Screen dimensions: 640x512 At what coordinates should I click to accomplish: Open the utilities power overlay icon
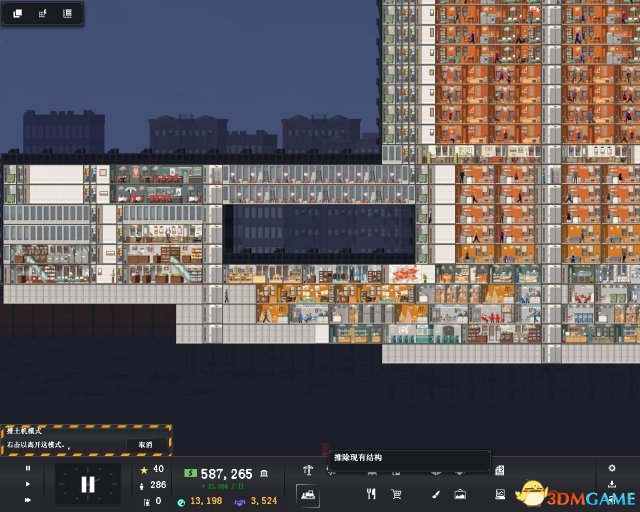pos(42,14)
